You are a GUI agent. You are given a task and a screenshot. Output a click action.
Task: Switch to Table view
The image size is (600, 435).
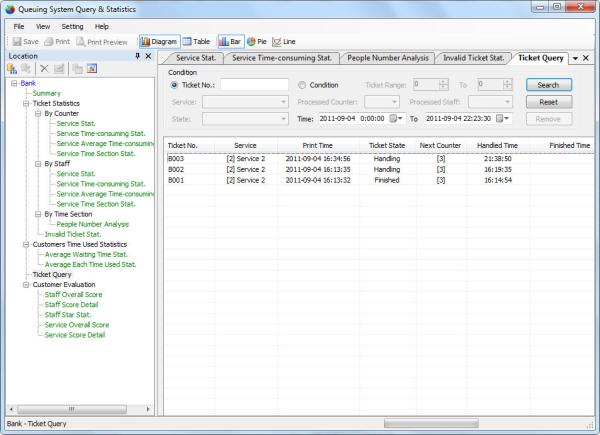point(196,42)
